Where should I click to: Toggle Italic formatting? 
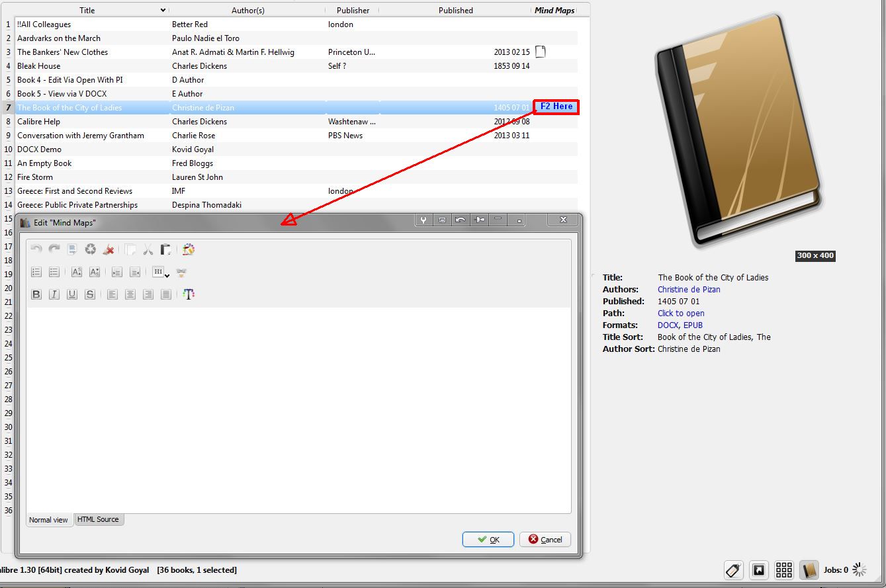point(54,294)
